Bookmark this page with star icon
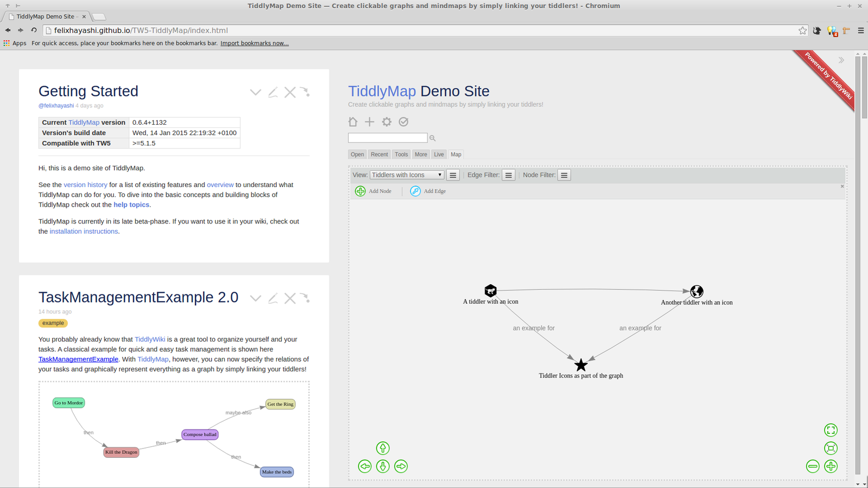 [x=802, y=30]
